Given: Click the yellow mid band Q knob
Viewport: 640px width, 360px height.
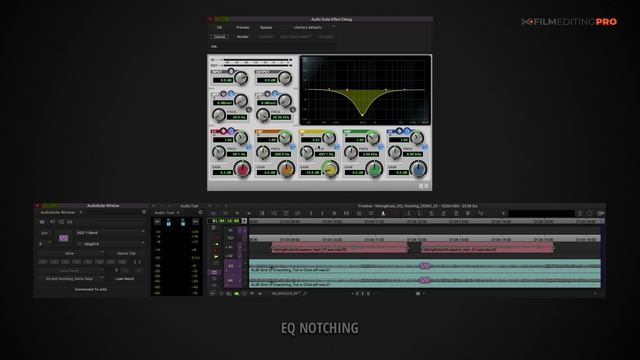Looking at the screenshot, I should [x=329, y=138].
